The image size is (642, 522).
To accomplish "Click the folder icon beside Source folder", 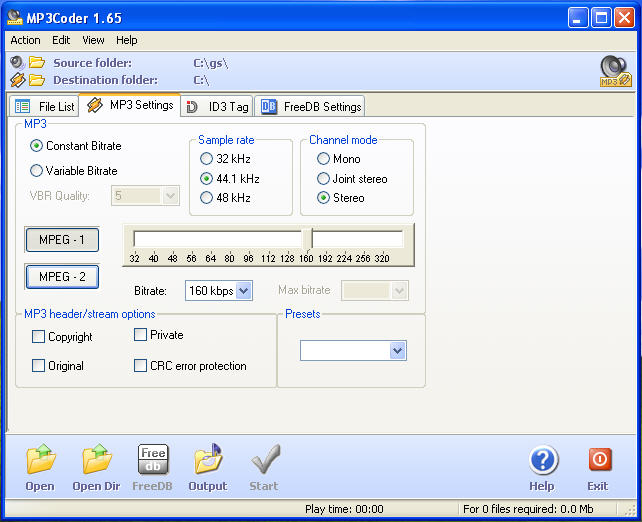I will click(x=37, y=63).
